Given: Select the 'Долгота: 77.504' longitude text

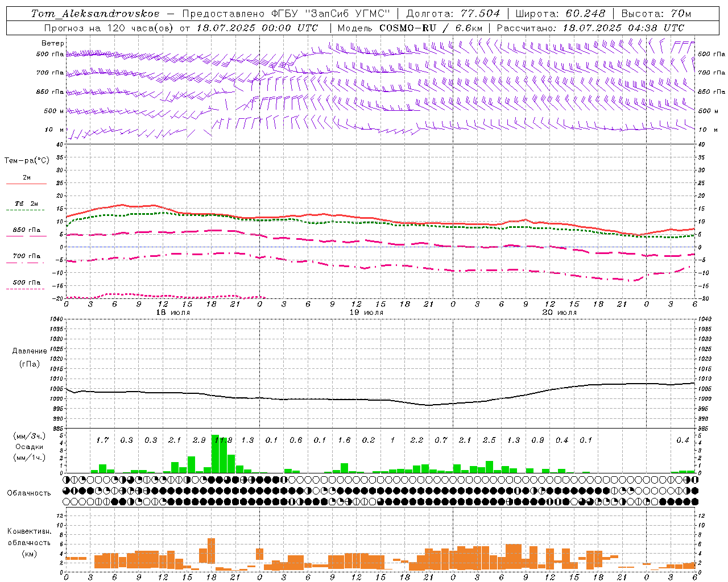Looking at the screenshot, I should 453,14.
